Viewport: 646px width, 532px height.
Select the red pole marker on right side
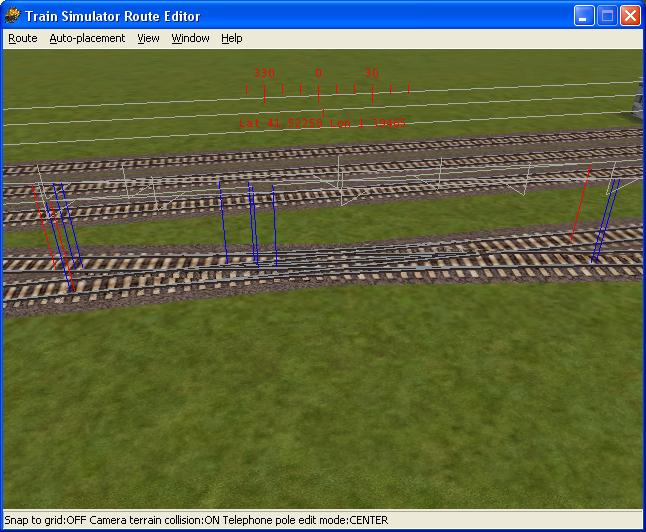click(x=580, y=205)
